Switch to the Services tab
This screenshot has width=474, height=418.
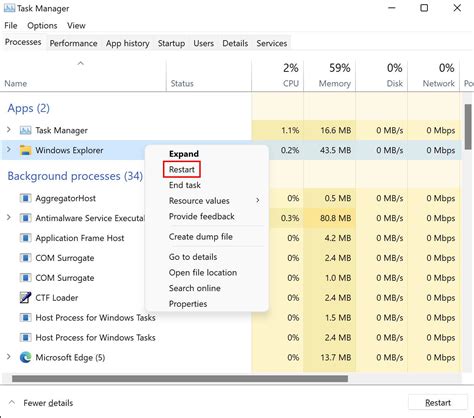tap(272, 43)
